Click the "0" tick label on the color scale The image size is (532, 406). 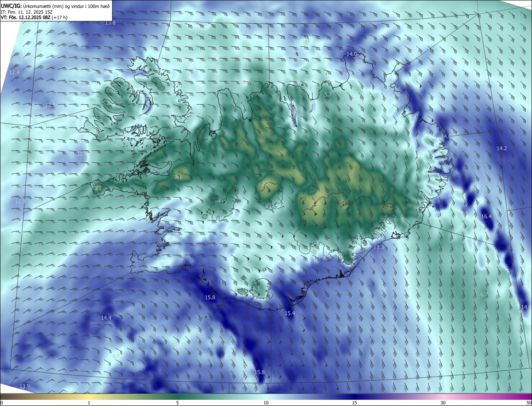pyautogui.click(x=2, y=403)
